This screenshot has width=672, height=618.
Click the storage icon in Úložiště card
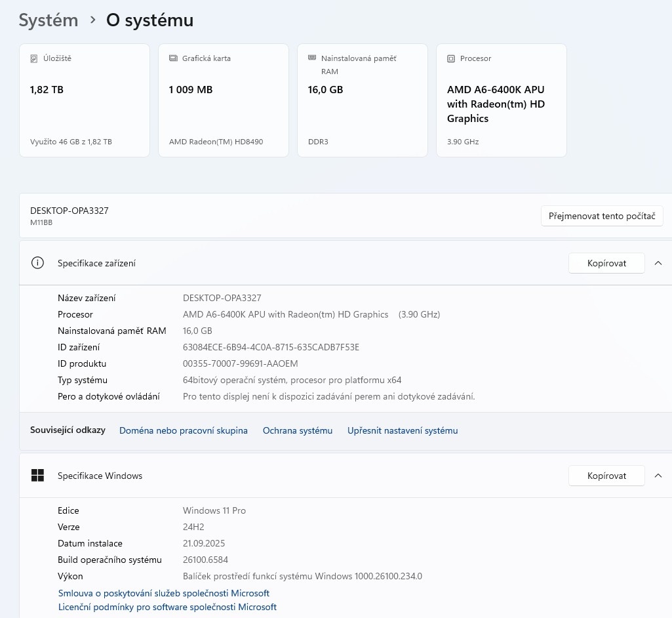tap(34, 58)
